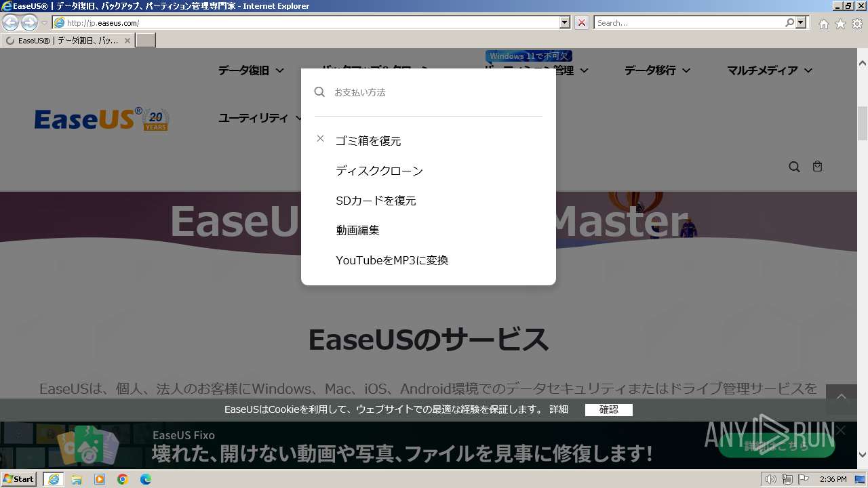The height and width of the screenshot is (488, 868).
Task: Click the volume speaker tray icon
Action: coord(770,479)
